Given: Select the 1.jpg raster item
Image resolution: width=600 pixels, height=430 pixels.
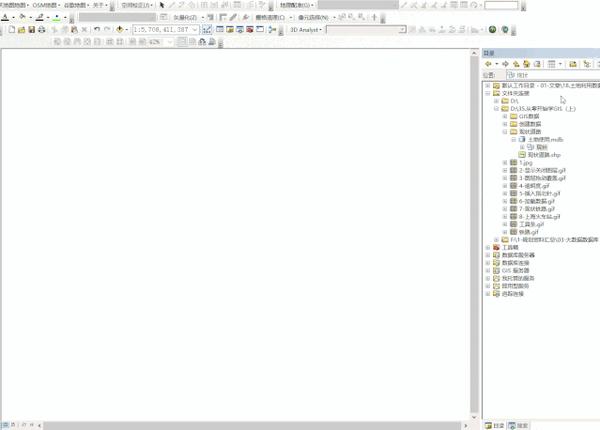Looking at the screenshot, I should pyautogui.click(x=525, y=163).
